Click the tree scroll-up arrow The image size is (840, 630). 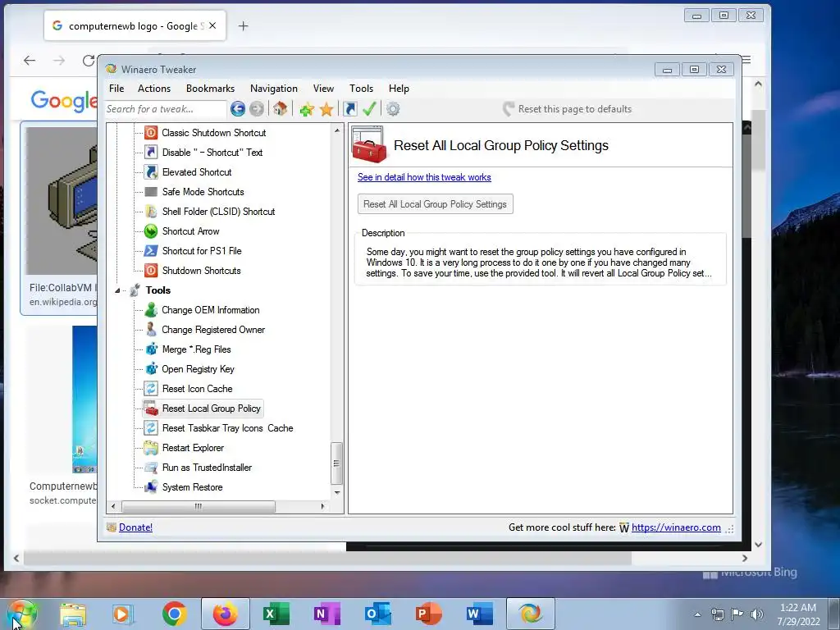(337, 130)
